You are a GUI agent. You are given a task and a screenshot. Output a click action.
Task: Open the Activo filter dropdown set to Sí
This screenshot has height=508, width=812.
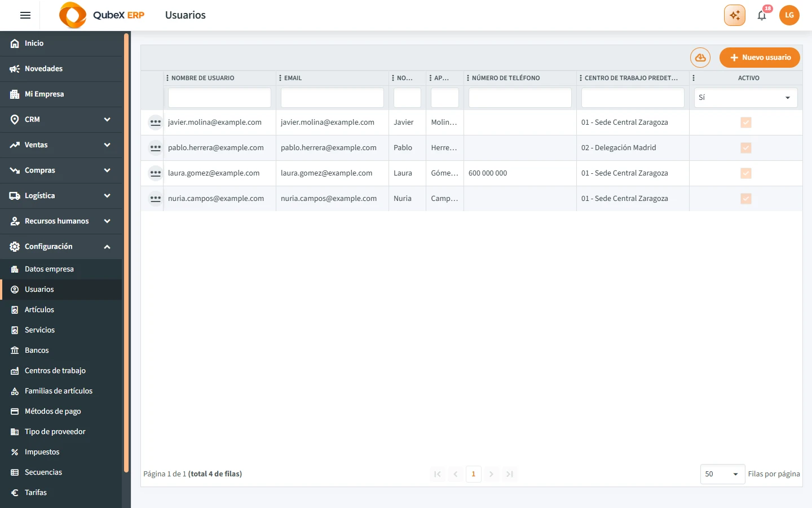745,98
